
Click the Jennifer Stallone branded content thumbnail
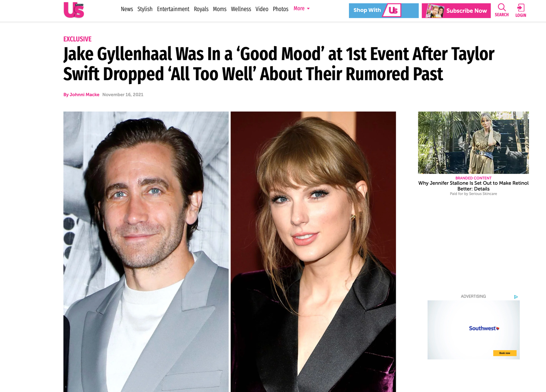click(473, 143)
